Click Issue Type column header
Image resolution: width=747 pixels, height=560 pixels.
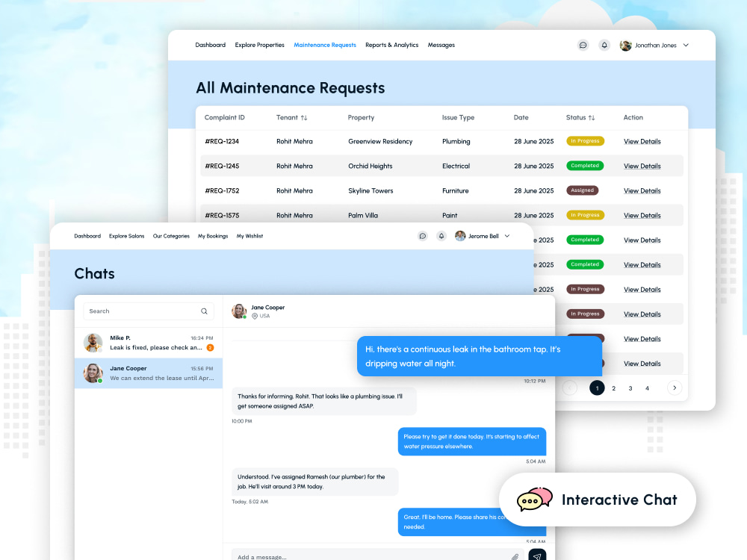[458, 118]
